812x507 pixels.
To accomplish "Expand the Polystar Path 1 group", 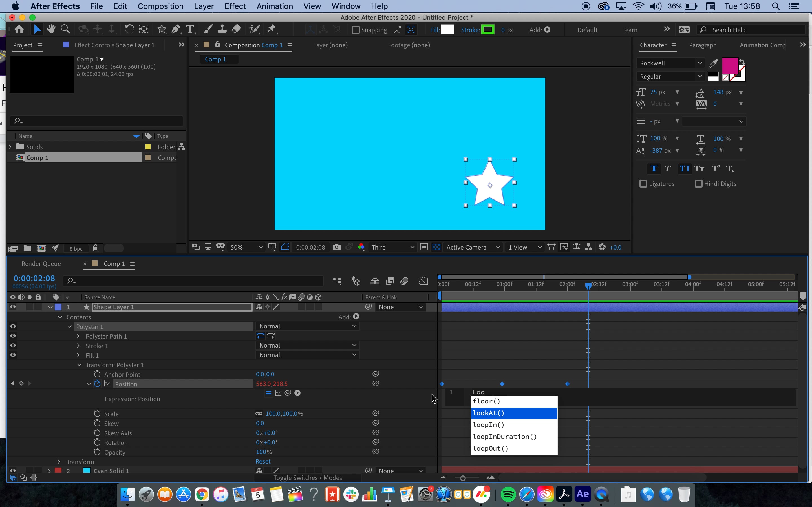I will pyautogui.click(x=78, y=336).
